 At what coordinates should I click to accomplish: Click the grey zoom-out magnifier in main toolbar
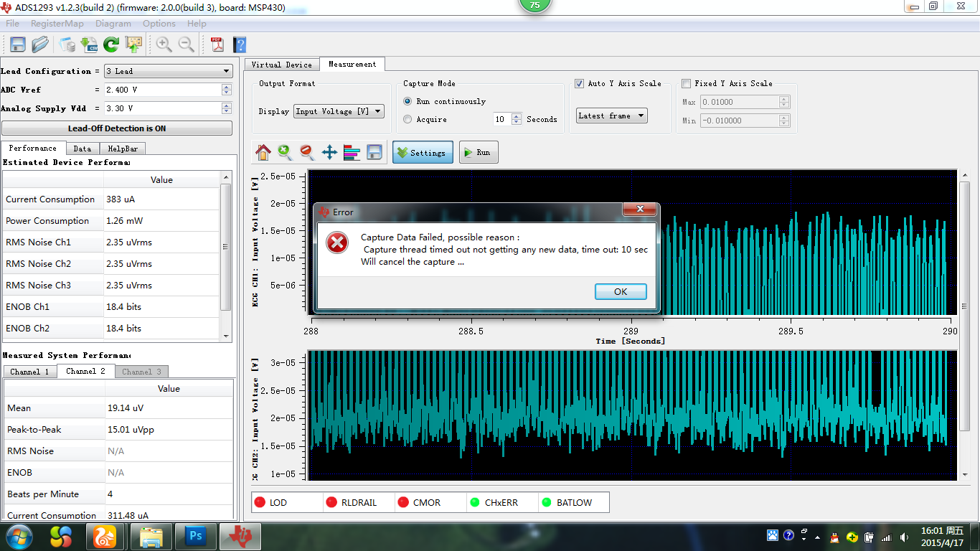[x=187, y=44]
